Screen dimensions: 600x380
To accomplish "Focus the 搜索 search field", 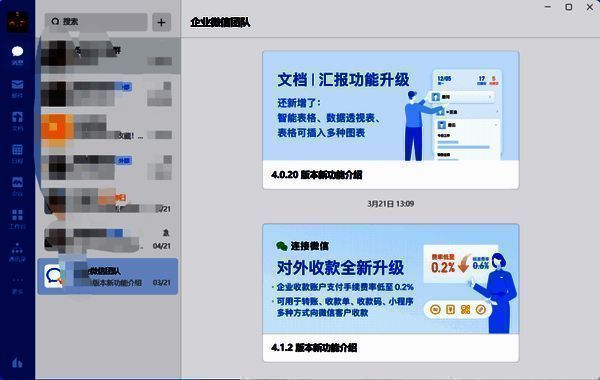I will (96, 22).
